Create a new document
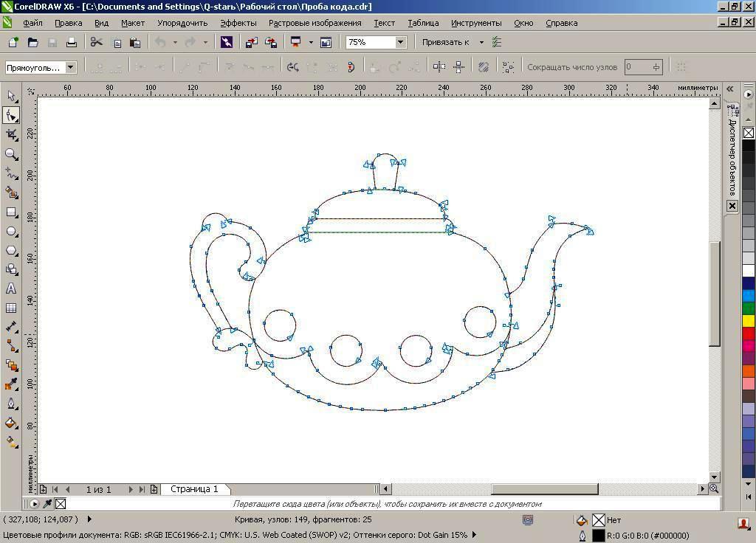756x543 pixels. (13, 42)
